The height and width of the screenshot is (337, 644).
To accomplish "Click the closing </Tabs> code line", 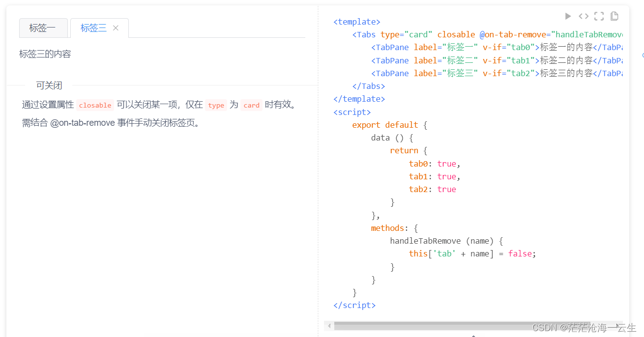I will 369,86.
